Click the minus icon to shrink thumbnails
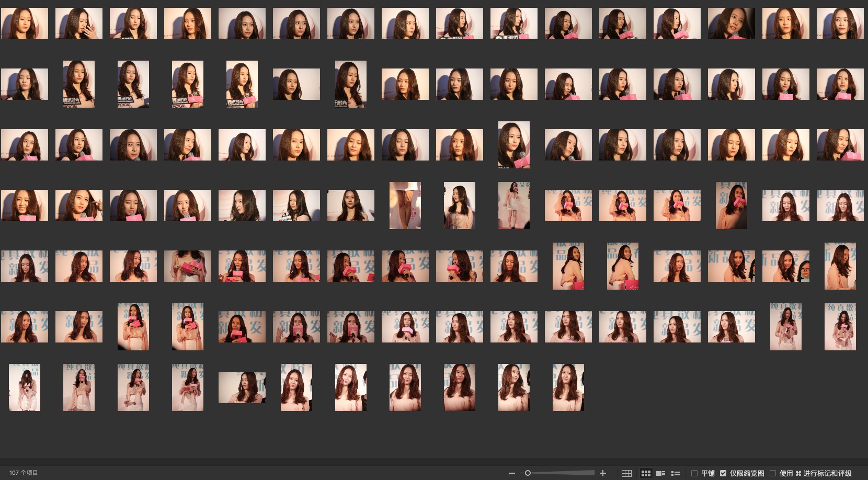Viewport: 868px width, 480px height. coord(511,473)
